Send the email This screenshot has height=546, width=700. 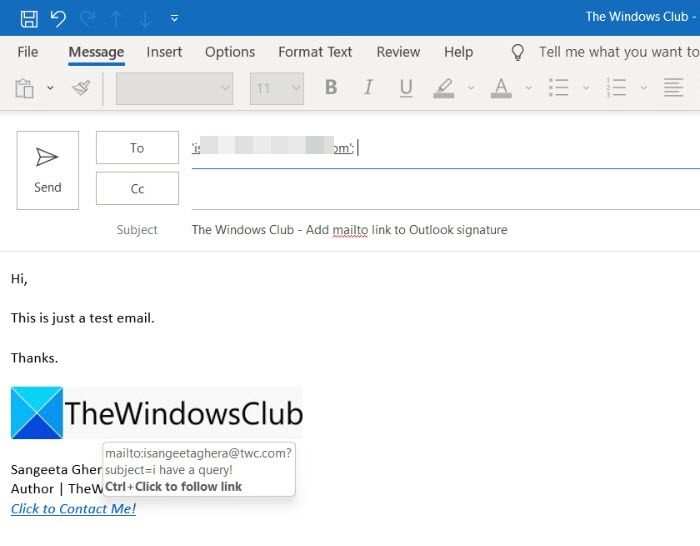click(x=48, y=170)
